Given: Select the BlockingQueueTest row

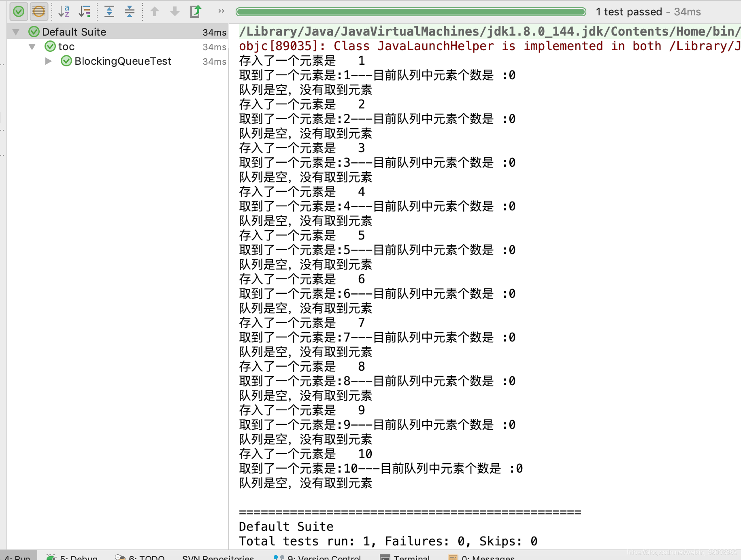Looking at the screenshot, I should tap(118, 61).
